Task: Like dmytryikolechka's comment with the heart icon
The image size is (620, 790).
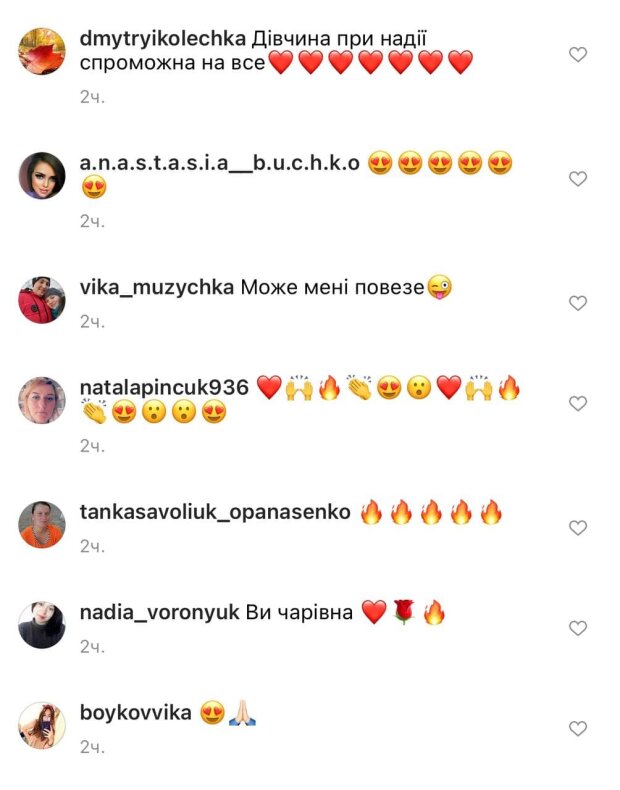Action: click(x=578, y=54)
